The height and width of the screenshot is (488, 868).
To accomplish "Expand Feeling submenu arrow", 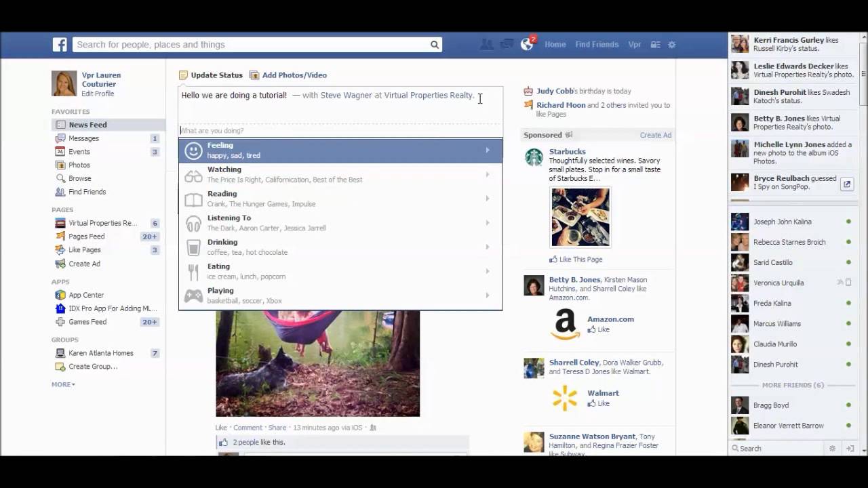I will (x=487, y=150).
